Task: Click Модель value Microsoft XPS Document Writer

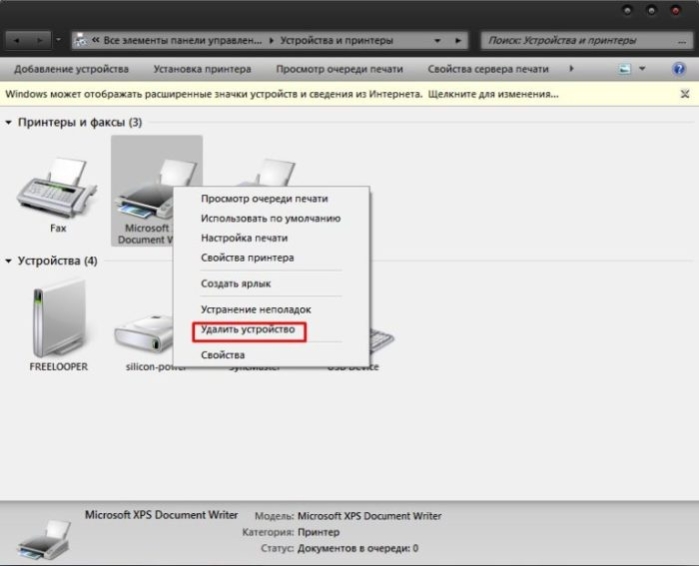Action: tap(370, 516)
